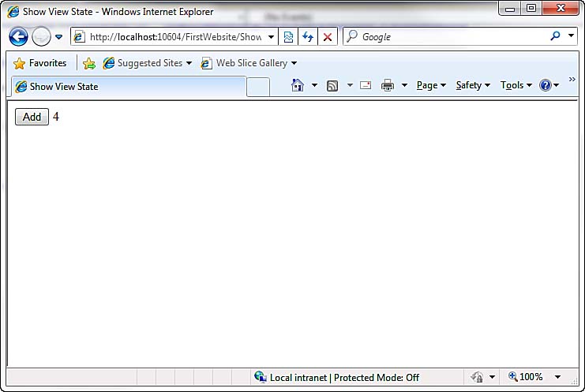
Task: Select the Show View State tab
Action: click(129, 87)
